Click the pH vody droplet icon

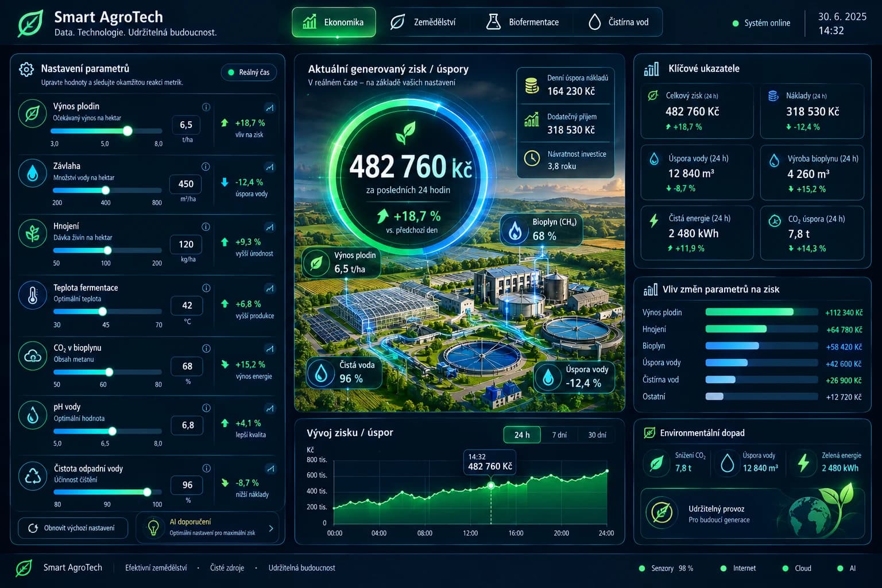tap(32, 415)
